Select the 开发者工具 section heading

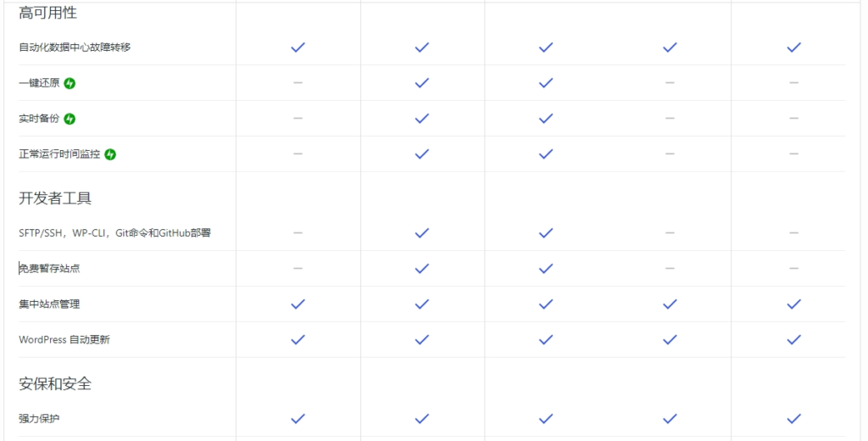pyautogui.click(x=55, y=198)
